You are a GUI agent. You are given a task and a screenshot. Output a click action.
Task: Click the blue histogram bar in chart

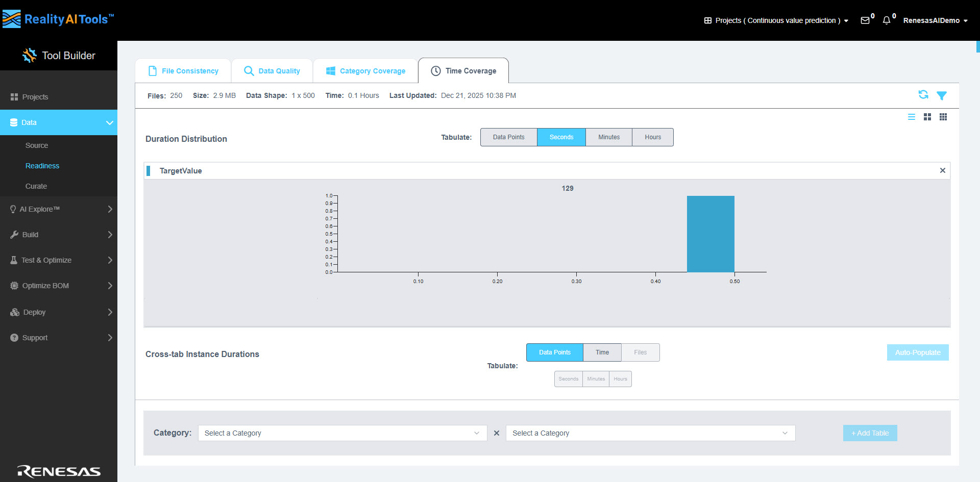(710, 234)
